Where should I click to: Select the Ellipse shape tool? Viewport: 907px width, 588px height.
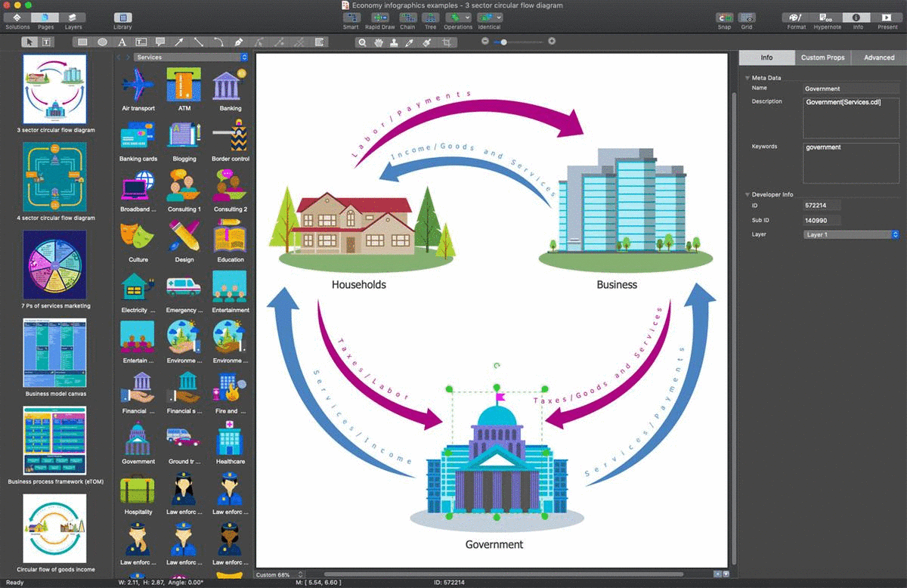click(x=102, y=42)
